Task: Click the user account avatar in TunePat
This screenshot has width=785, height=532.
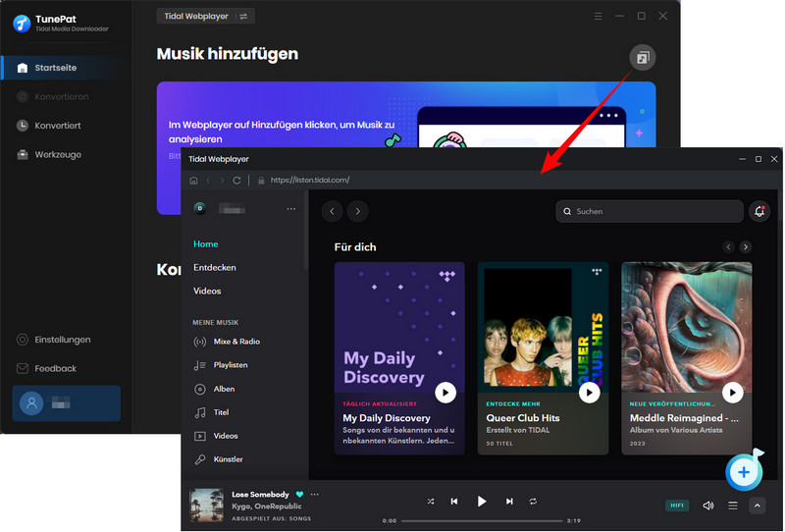Action: pos(31,403)
